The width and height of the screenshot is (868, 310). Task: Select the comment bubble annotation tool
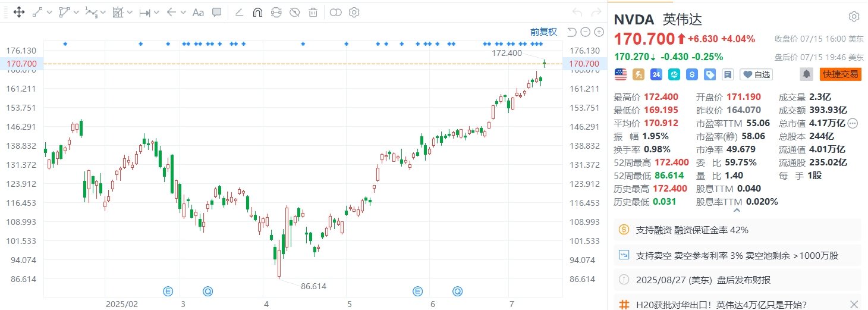[217, 12]
